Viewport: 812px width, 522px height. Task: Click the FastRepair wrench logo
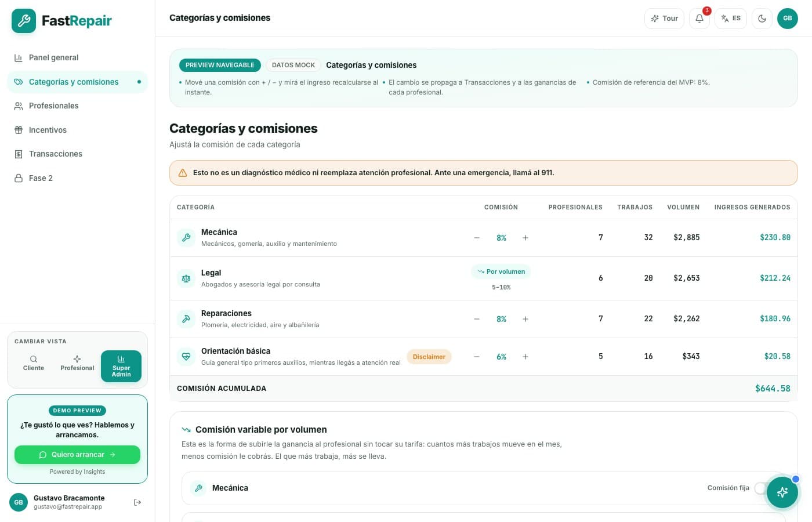(x=24, y=21)
